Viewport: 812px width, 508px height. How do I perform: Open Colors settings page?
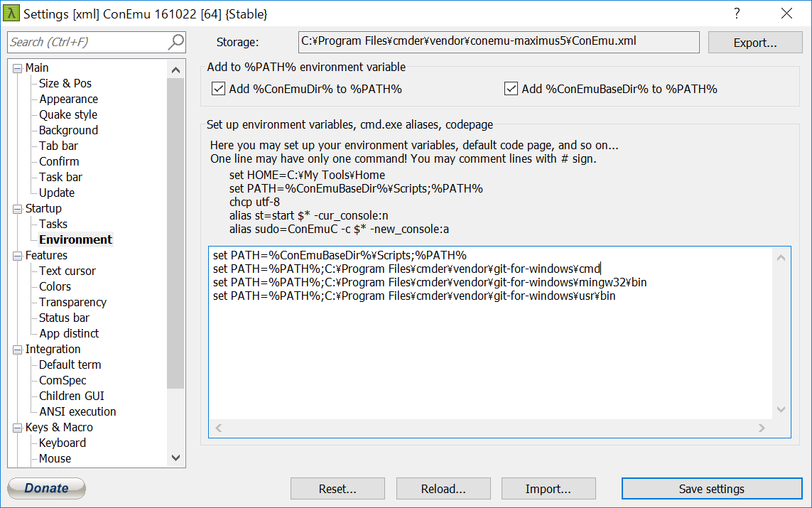click(x=55, y=286)
